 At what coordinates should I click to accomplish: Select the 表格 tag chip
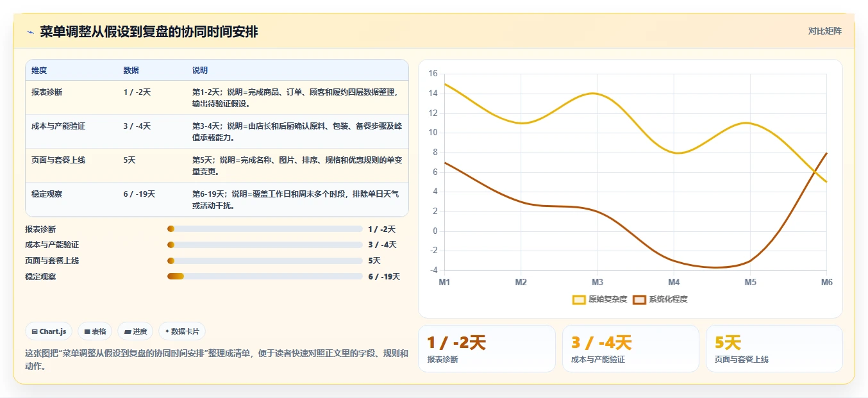point(95,331)
